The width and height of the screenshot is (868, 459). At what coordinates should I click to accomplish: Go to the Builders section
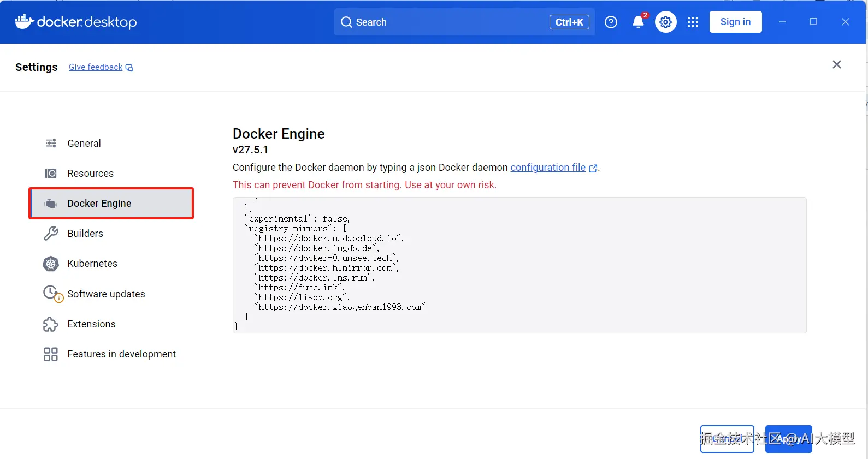111,233
